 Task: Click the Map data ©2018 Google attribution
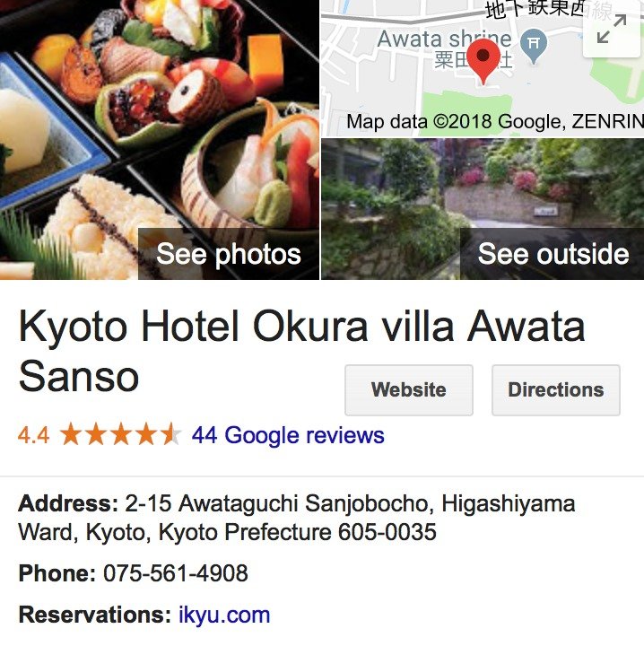point(495,121)
